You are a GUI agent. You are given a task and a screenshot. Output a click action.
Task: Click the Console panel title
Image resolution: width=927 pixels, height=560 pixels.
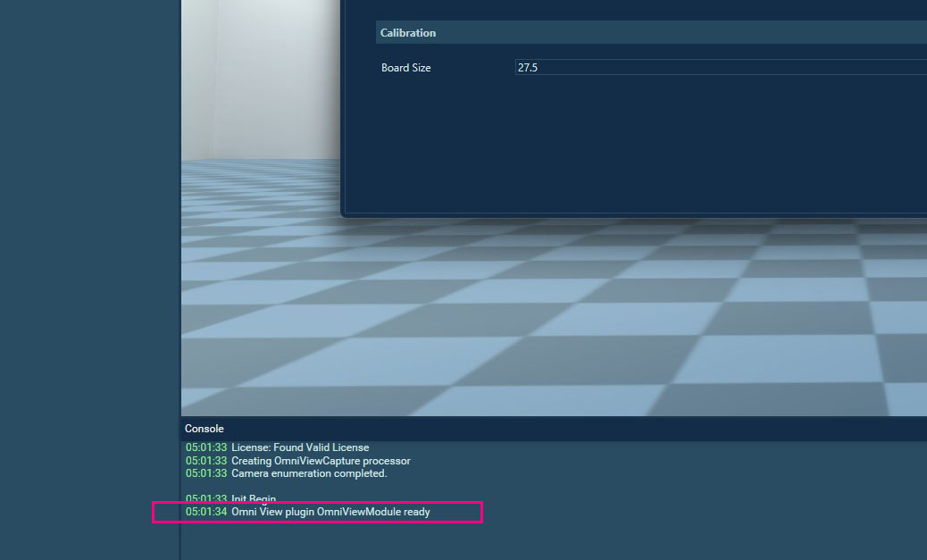tap(205, 429)
